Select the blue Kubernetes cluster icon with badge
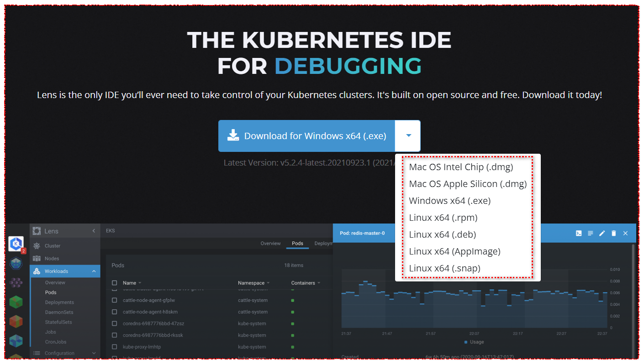 pos(16,244)
